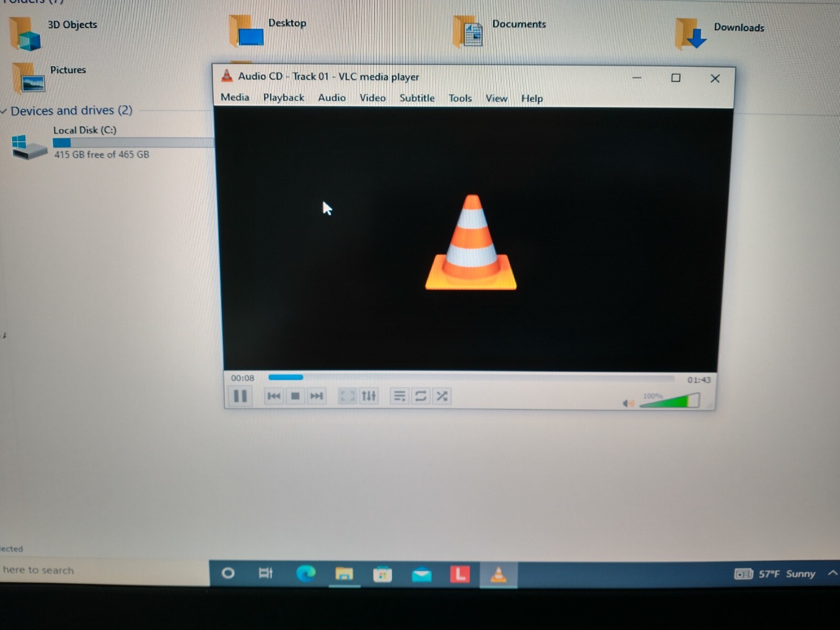Open the Subtitle menu

417,98
